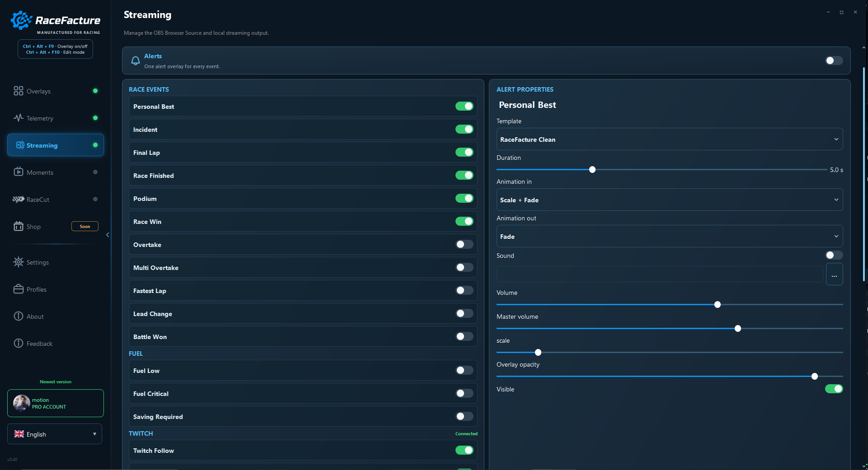
Task: Click the Shop bag icon
Action: coord(18,226)
